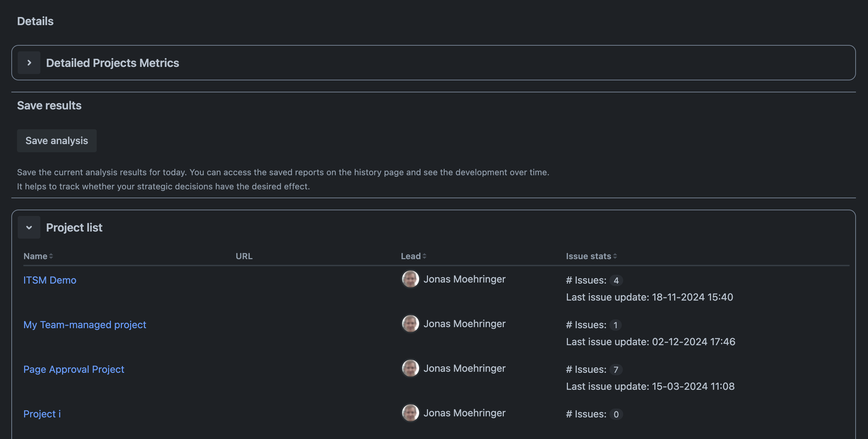This screenshot has height=439, width=868.
Task: Click the Detailed Projects Metrics title
Action: (112, 63)
